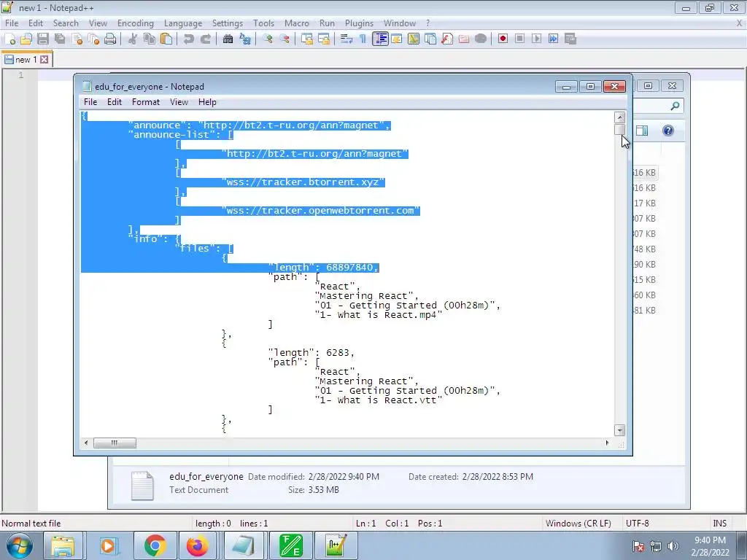Click the UTF-8 encoding status field

[638, 524]
